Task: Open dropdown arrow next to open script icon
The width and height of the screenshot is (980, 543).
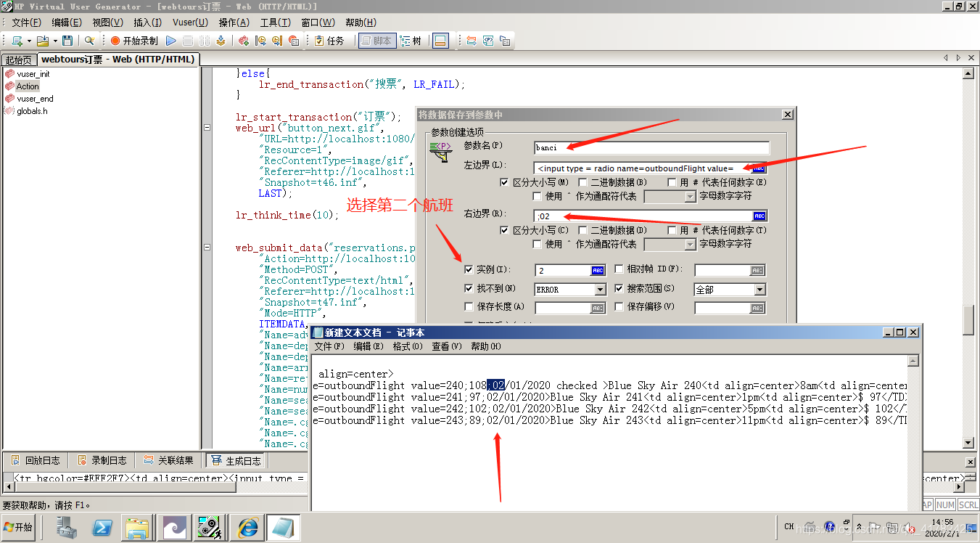Action: click(54, 41)
